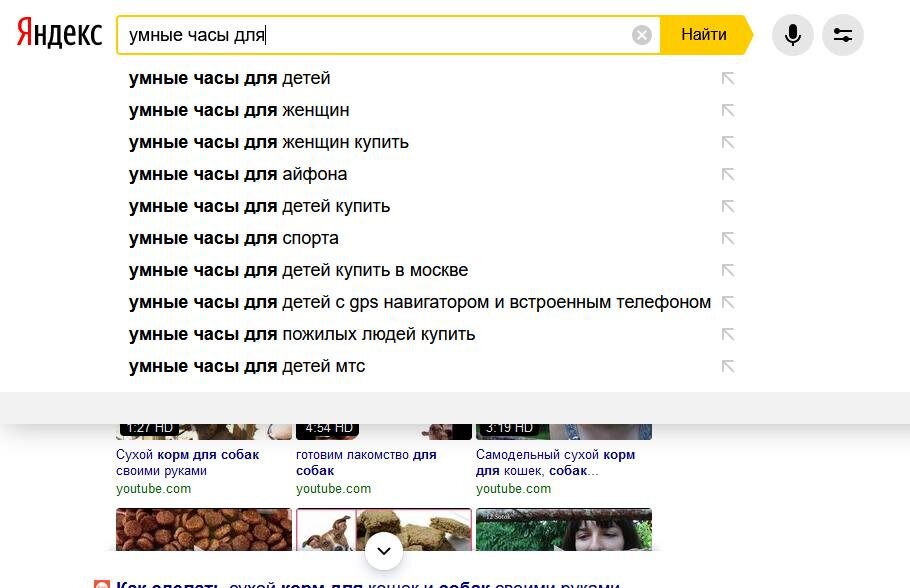Viewport: 910px width, 588px height.
Task: Pick suggestion 'умные часы для айфона'
Action: 238,174
